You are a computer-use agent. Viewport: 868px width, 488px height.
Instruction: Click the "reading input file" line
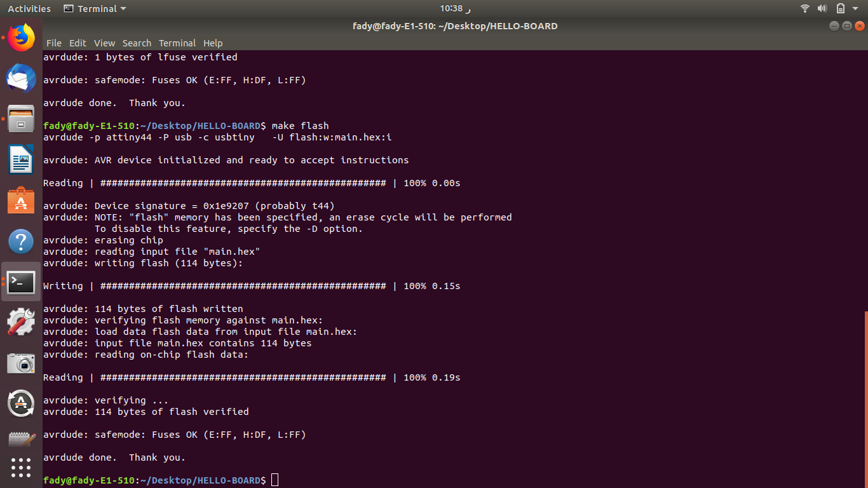[152, 252]
